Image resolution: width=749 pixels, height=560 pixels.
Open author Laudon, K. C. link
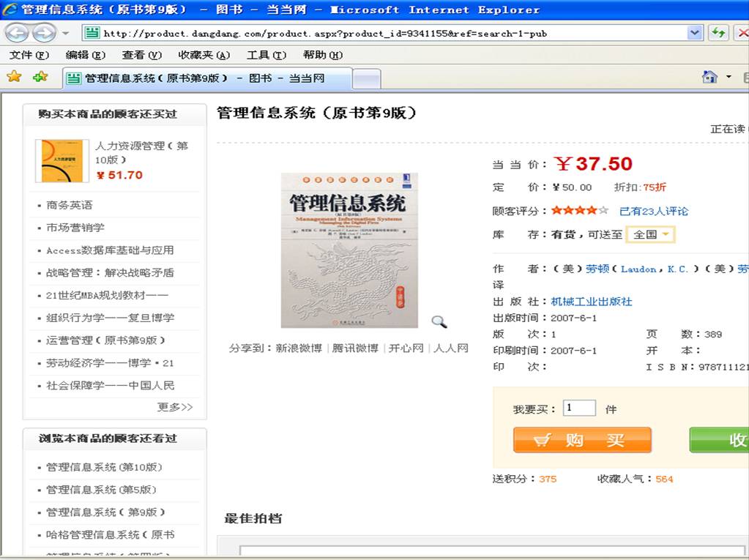click(655, 269)
